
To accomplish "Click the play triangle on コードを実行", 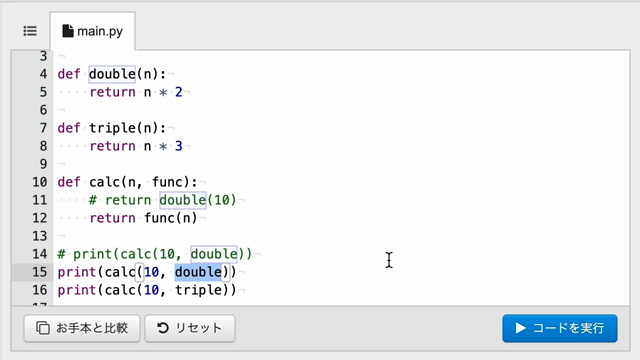I will [520, 328].
